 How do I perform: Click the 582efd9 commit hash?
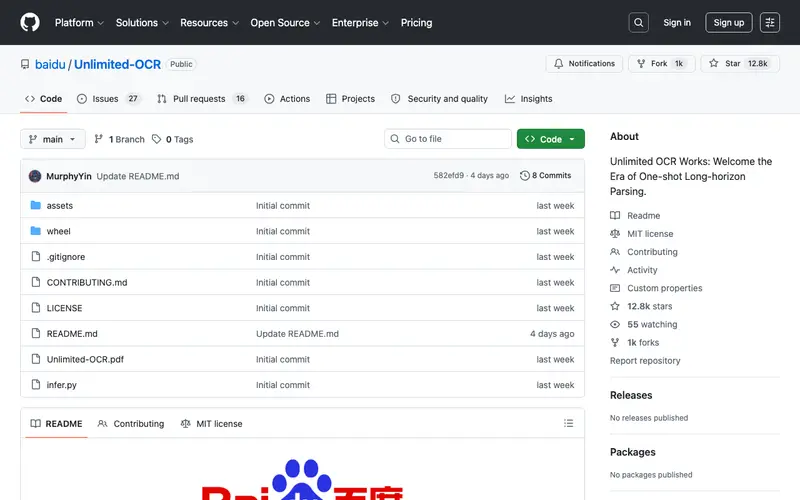pos(448,176)
